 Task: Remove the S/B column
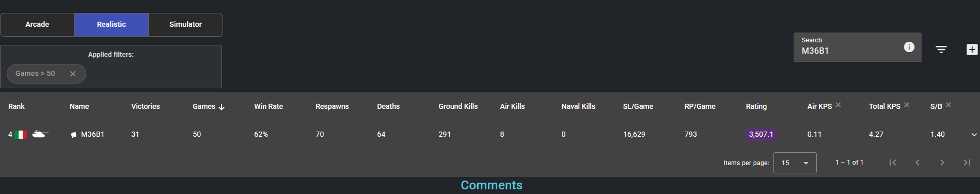click(949, 105)
